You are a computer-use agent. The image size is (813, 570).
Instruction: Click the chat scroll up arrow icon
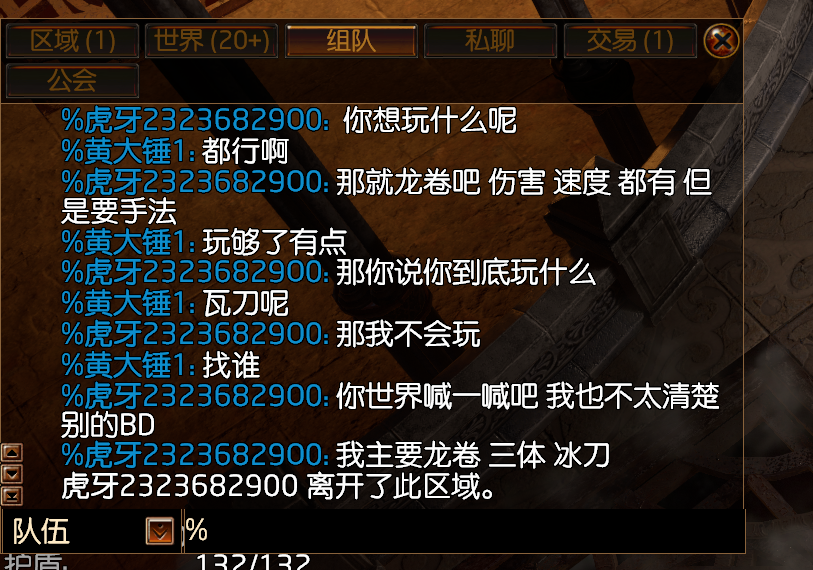point(12,452)
